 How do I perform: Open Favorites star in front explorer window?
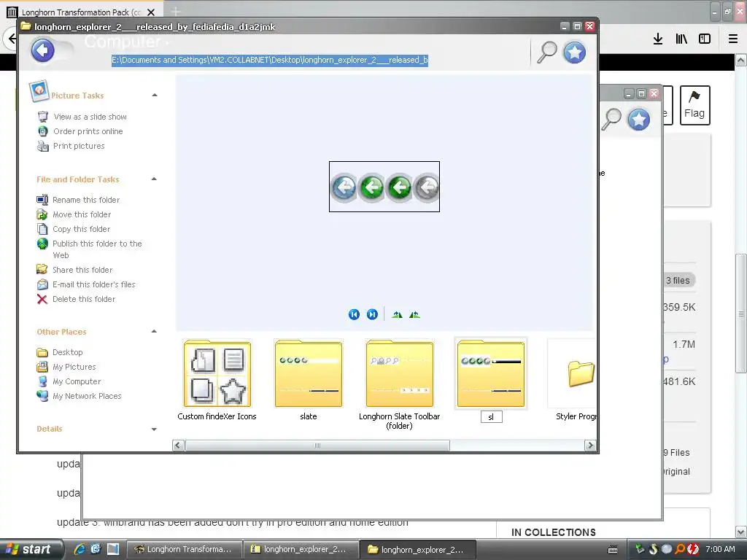575,52
